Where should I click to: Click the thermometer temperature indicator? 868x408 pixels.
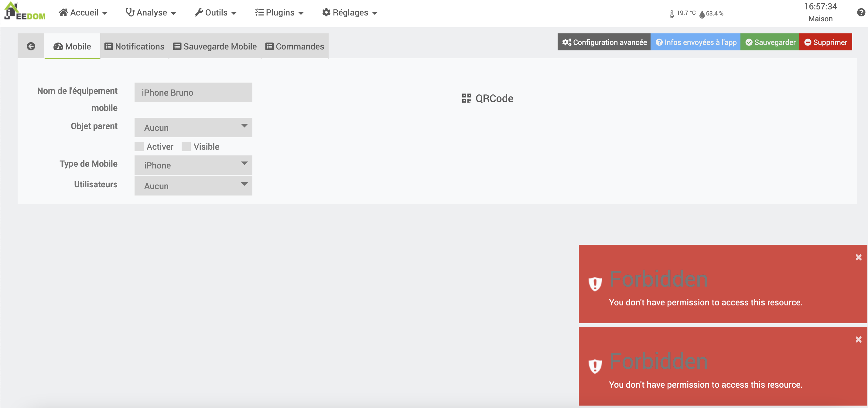672,14
